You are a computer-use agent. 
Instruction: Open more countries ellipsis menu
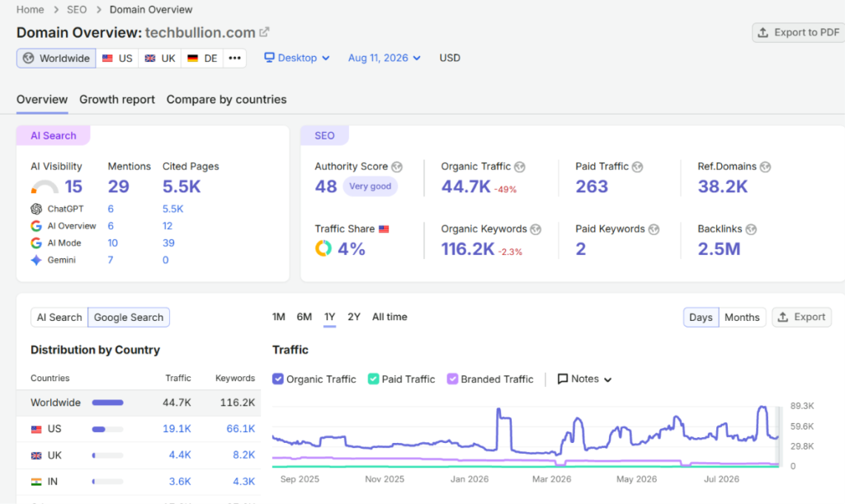coord(234,58)
